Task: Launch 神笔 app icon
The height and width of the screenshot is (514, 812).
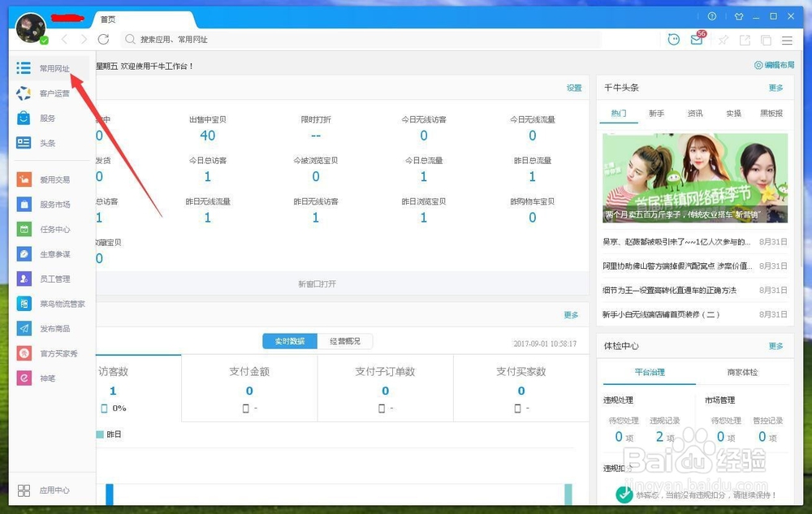Action: 24,378
